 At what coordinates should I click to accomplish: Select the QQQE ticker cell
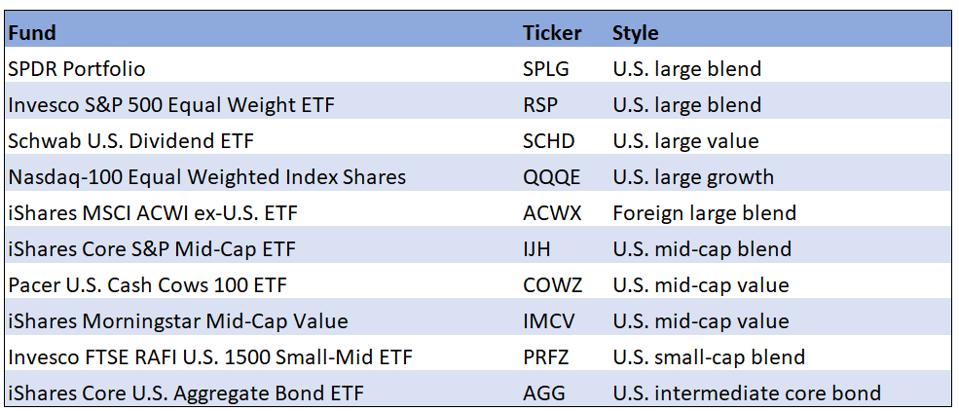point(551,177)
